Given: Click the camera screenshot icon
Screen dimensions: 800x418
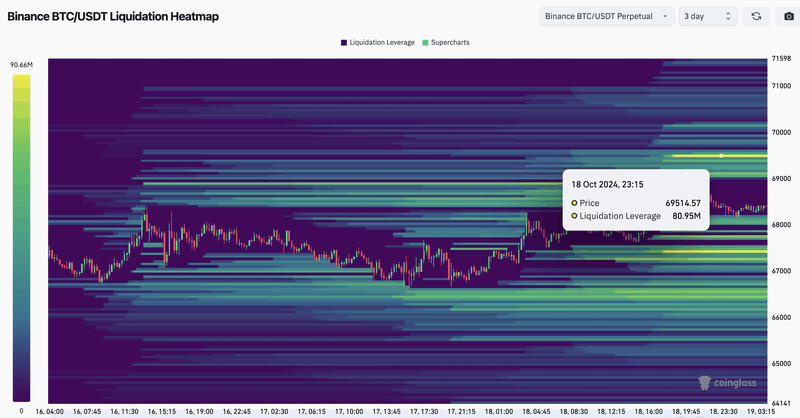Looking at the screenshot, I should [789, 16].
